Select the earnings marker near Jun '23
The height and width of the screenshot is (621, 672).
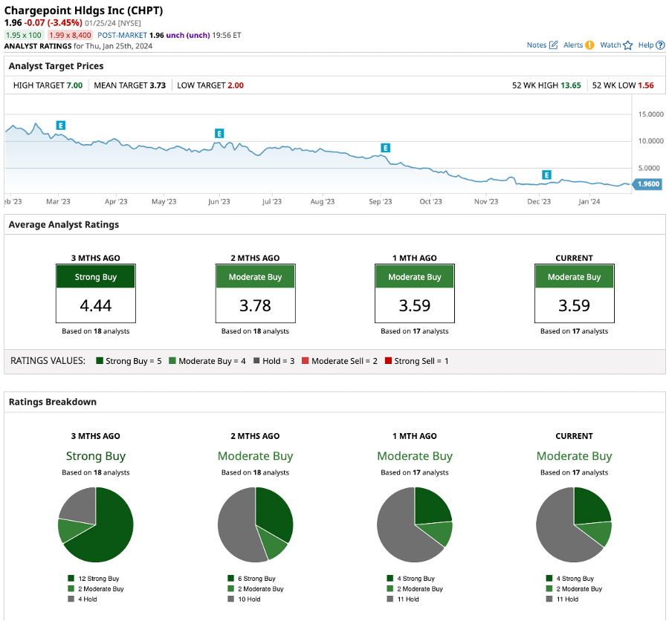219,134
